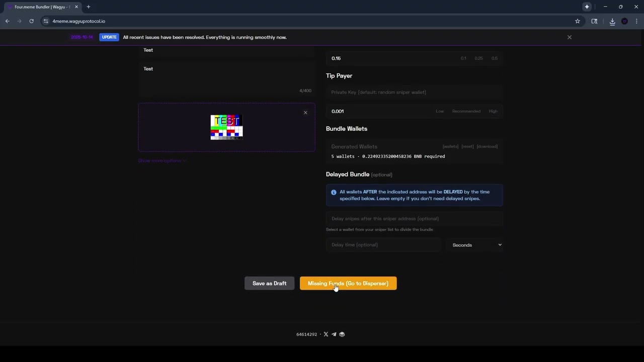Click the [download] link in Bundle Wallets
The height and width of the screenshot is (362, 644).
(487, 146)
